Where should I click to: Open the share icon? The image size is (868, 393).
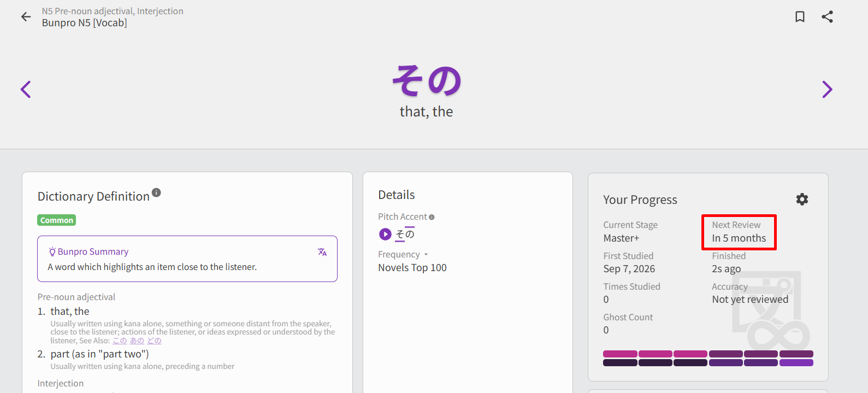point(827,17)
